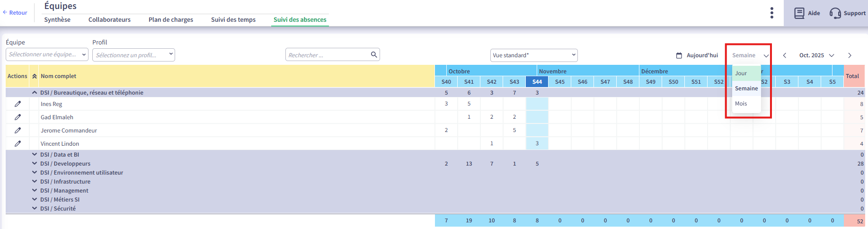Image resolution: width=868 pixels, height=229 pixels.
Task: Click the search magnifier icon
Action: 374,55
